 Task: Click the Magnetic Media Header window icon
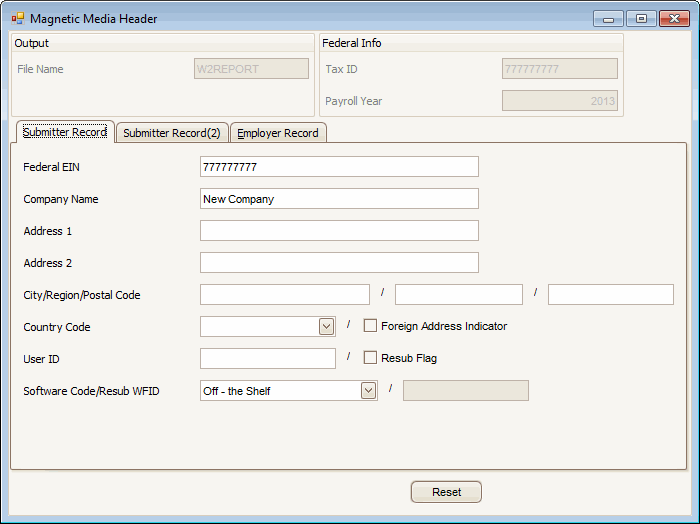17,18
